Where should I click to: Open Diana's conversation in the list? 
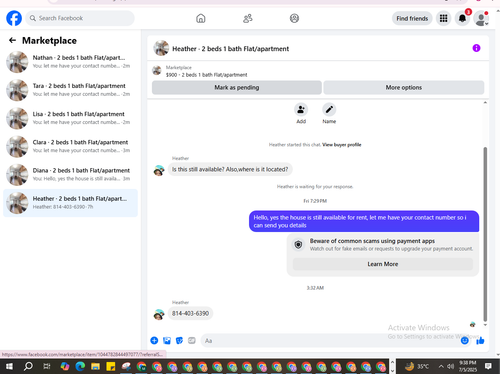pyautogui.click(x=70, y=175)
